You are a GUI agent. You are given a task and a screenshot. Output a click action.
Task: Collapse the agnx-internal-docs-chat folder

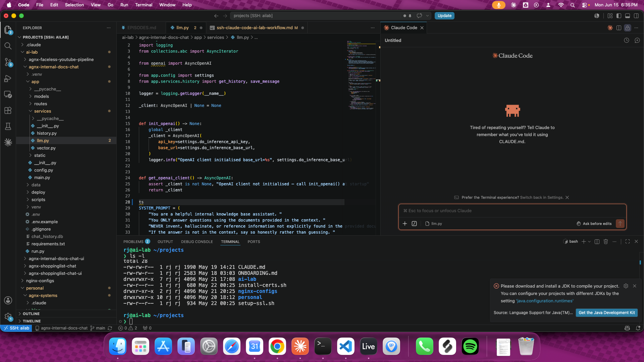(54, 67)
